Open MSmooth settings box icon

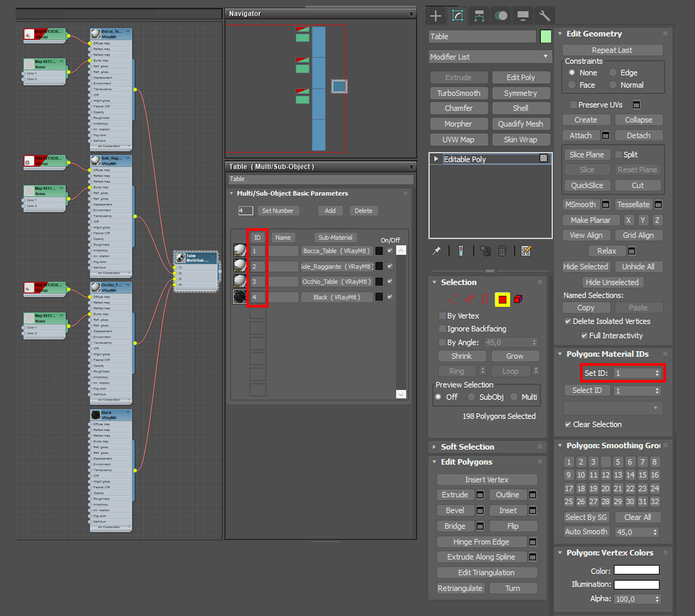(606, 204)
